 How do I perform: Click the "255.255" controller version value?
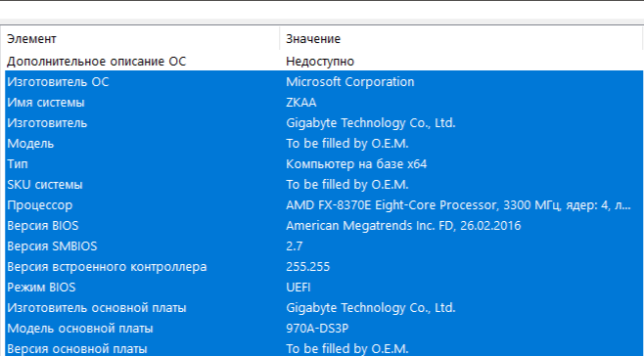click(307, 267)
